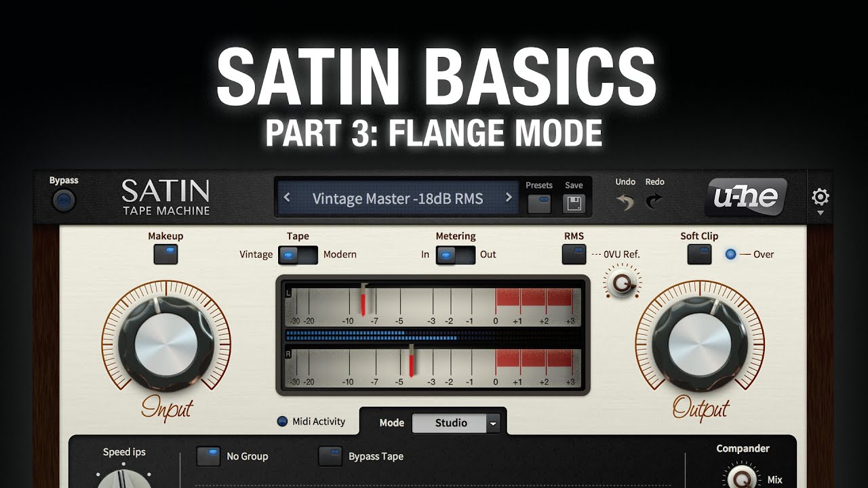Click the Redo arrow
868x488 pixels.
(x=654, y=201)
